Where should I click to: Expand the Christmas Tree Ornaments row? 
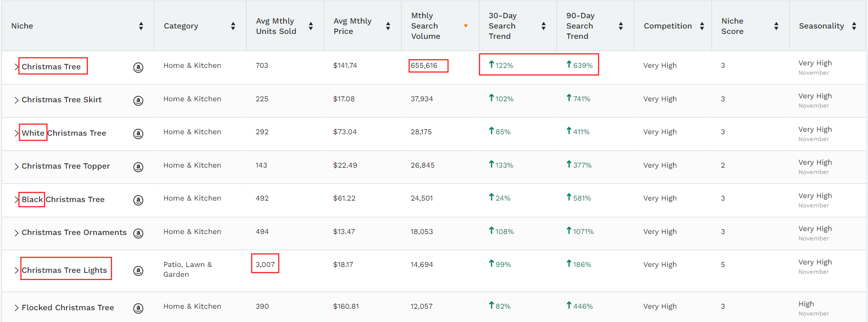coord(16,233)
